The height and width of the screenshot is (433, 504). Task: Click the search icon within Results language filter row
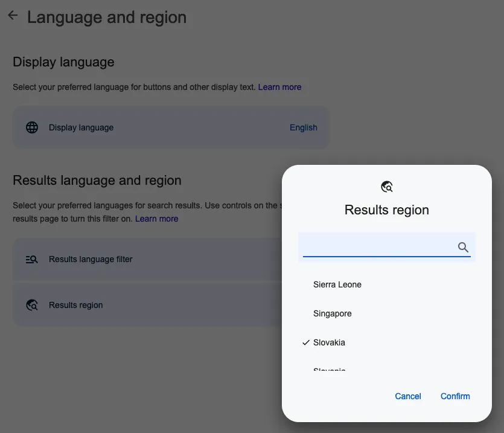pos(31,259)
